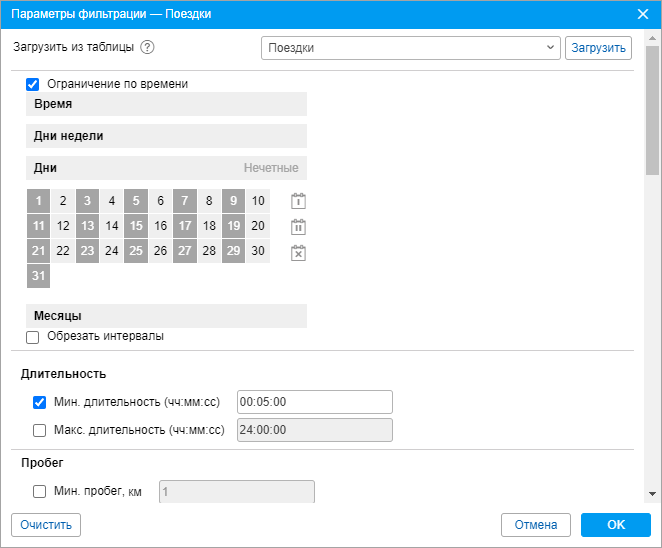Close the Параметры фильтрации dialog
The height and width of the screenshot is (548, 662).
643,14
